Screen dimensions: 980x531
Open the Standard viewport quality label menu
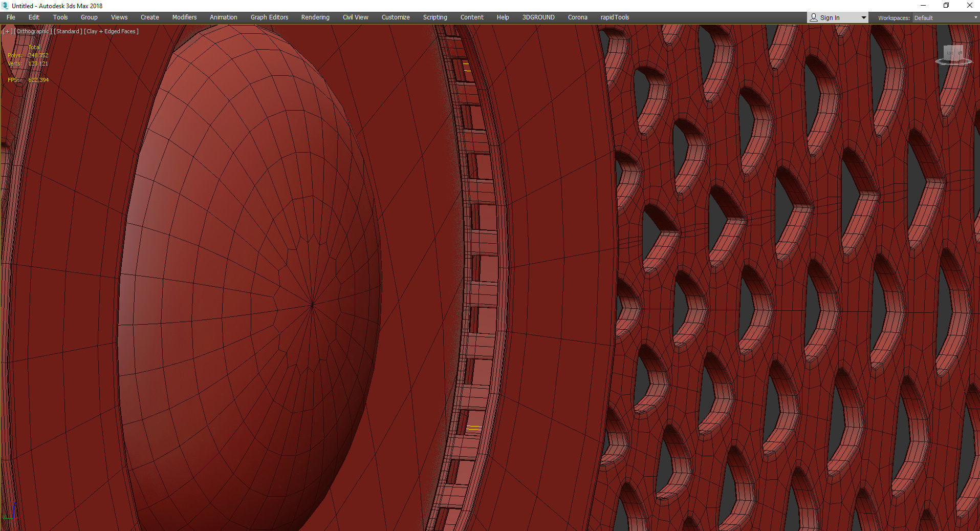[x=68, y=31]
